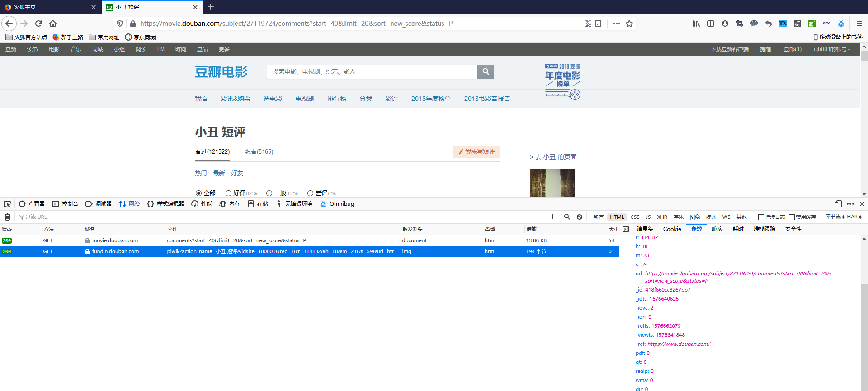
Task: Show the Cookie details tab
Action: [x=672, y=229]
